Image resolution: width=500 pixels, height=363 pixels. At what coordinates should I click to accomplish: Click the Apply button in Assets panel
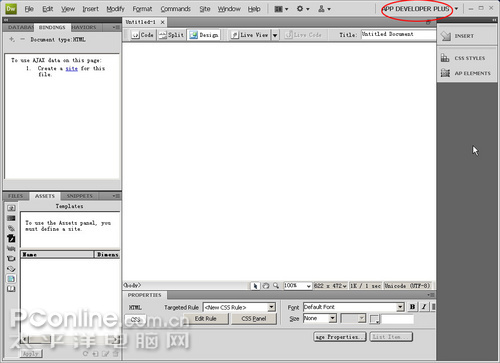click(x=31, y=354)
